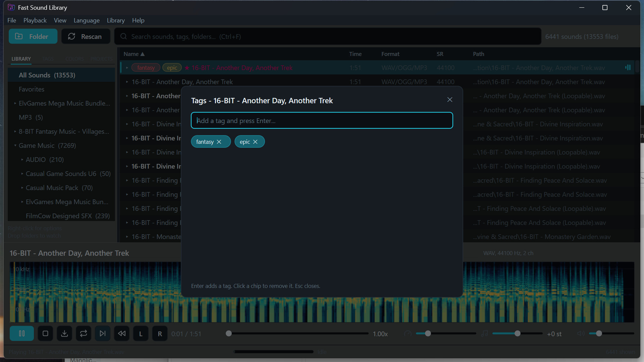Collapse the Game Music (7269) folder
This screenshot has width=644, height=362.
[x=15, y=145]
